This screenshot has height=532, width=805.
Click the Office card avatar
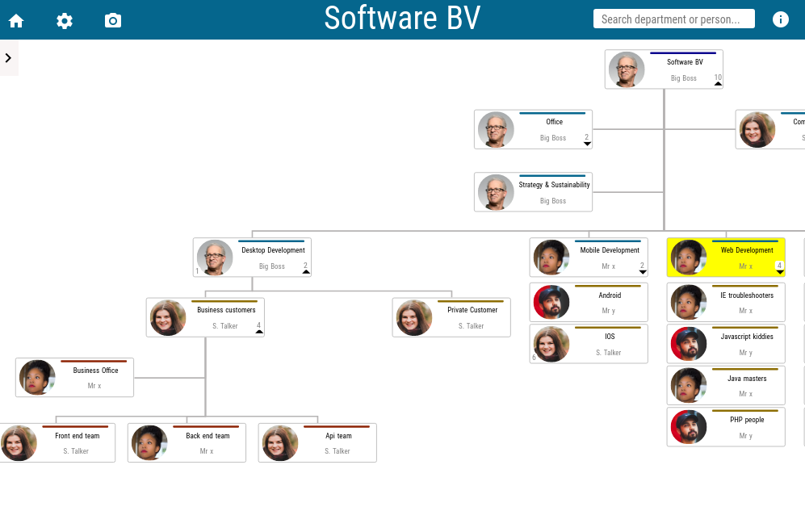(496, 129)
